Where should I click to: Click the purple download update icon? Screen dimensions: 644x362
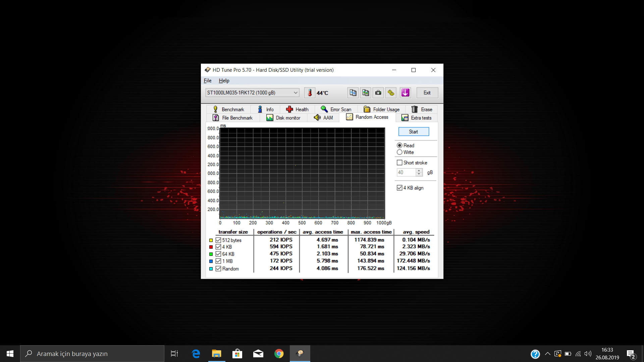coord(405,93)
